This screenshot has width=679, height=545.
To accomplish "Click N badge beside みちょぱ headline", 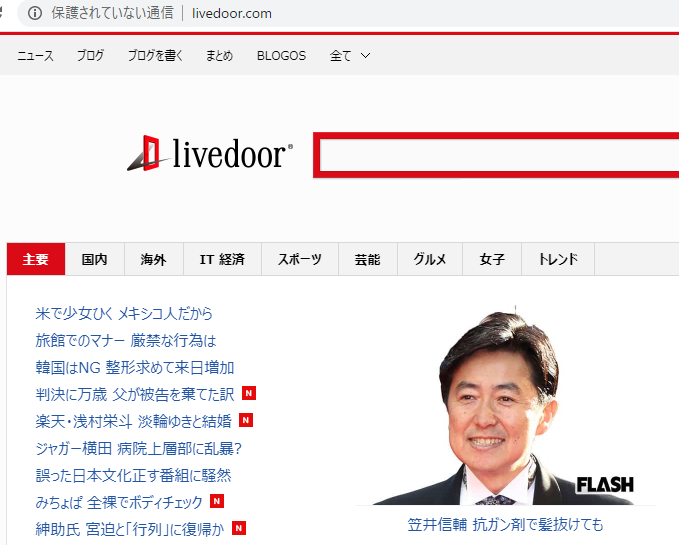I will pyautogui.click(x=217, y=501).
